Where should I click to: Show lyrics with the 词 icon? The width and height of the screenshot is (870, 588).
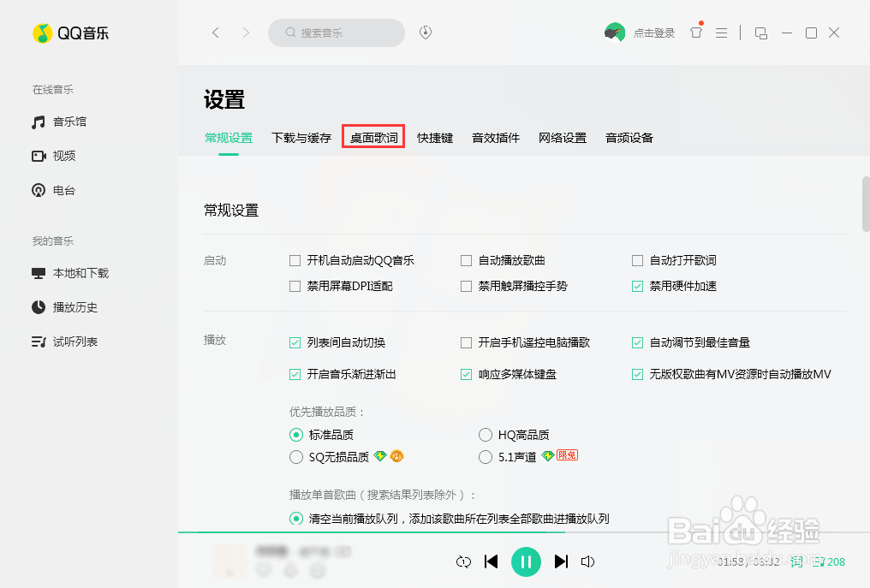[796, 561]
